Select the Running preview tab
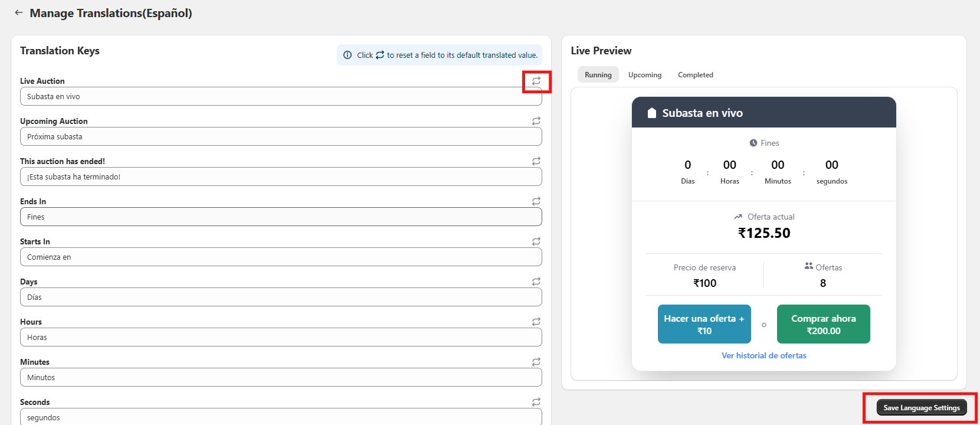The height and width of the screenshot is (425, 980). pos(598,75)
